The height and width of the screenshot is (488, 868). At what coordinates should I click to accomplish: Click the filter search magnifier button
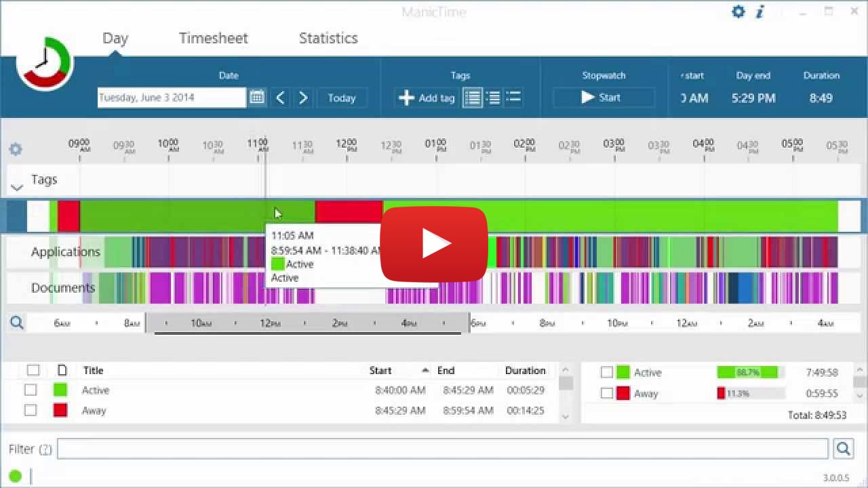(x=844, y=448)
